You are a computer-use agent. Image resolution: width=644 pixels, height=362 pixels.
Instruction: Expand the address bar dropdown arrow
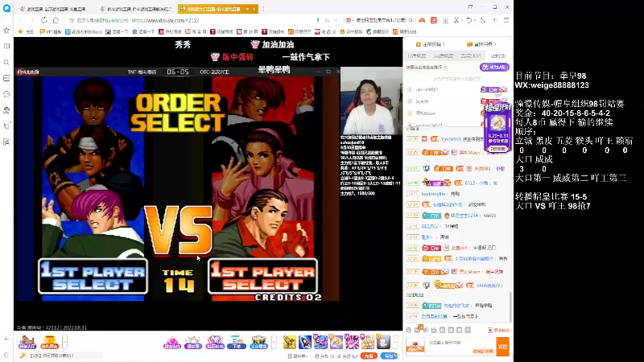[x=336, y=20]
